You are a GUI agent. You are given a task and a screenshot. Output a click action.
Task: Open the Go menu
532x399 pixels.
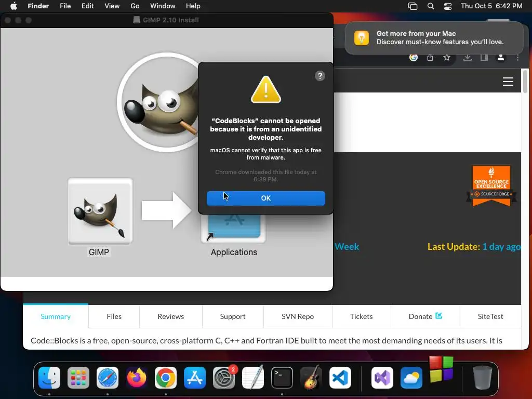(x=135, y=6)
